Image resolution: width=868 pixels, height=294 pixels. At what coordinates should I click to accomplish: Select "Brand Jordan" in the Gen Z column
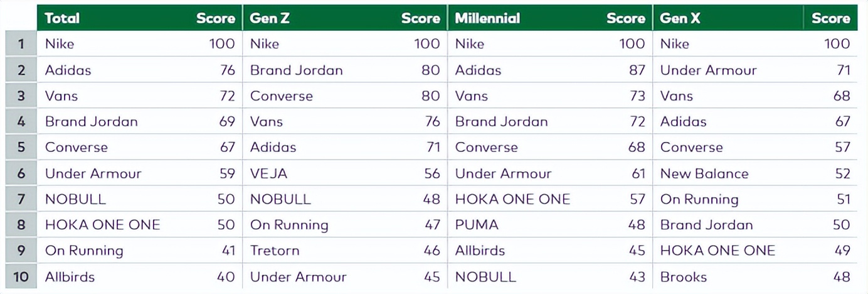[296, 70]
